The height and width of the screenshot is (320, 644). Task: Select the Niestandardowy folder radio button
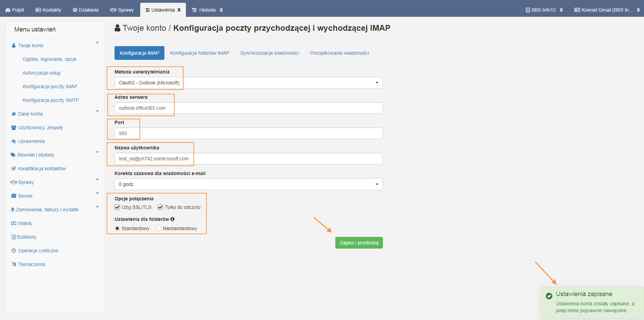point(159,228)
